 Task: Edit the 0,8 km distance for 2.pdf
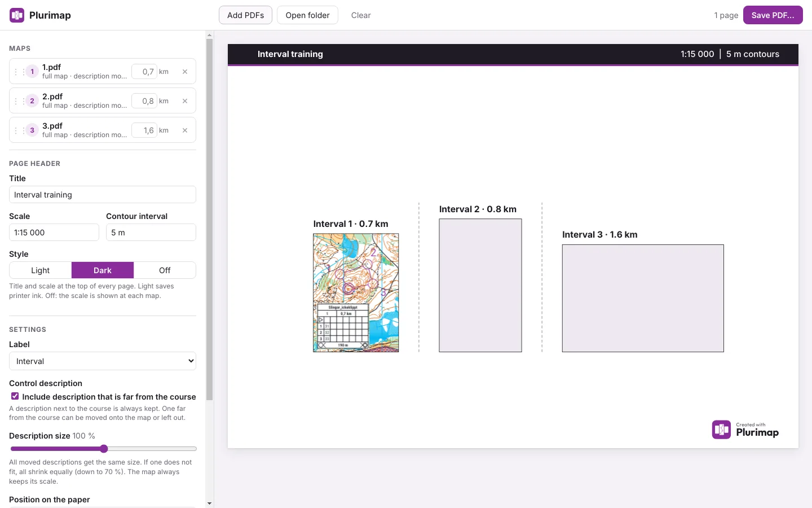point(144,101)
